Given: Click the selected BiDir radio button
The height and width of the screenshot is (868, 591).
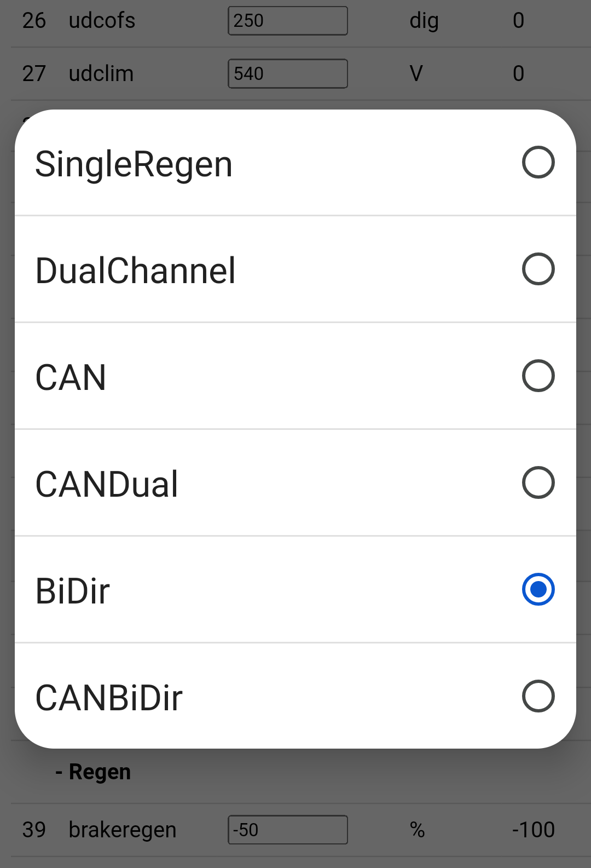Looking at the screenshot, I should tap(538, 589).
